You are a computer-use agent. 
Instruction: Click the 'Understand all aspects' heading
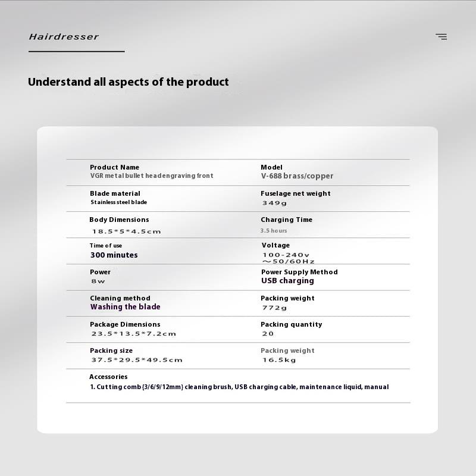coord(128,82)
